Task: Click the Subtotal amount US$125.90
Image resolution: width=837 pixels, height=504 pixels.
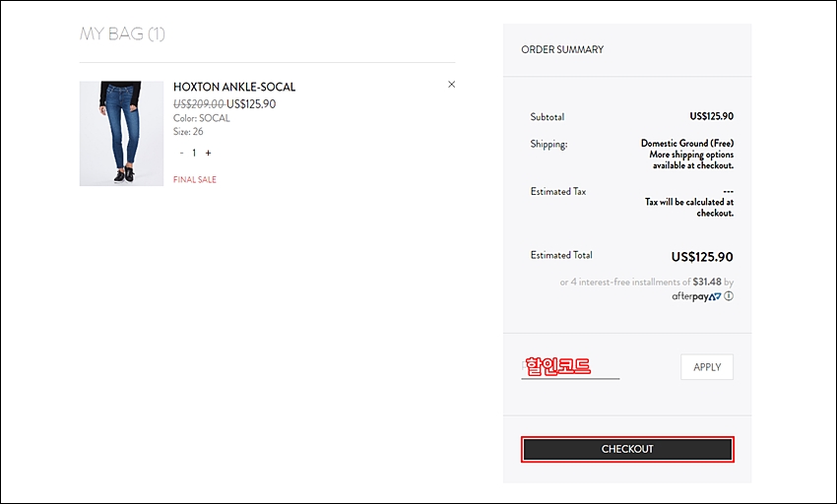Action: coord(712,116)
